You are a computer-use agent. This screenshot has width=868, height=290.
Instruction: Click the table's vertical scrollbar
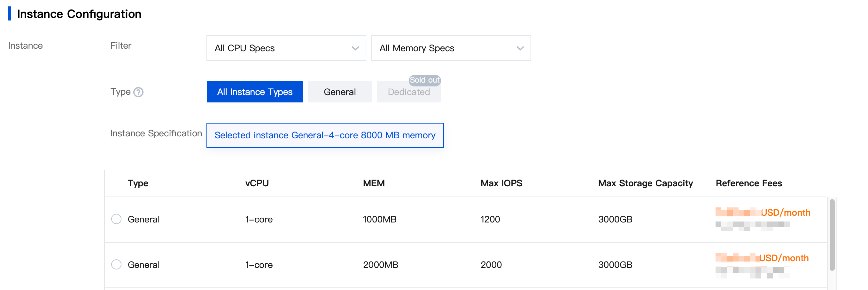[832, 235]
